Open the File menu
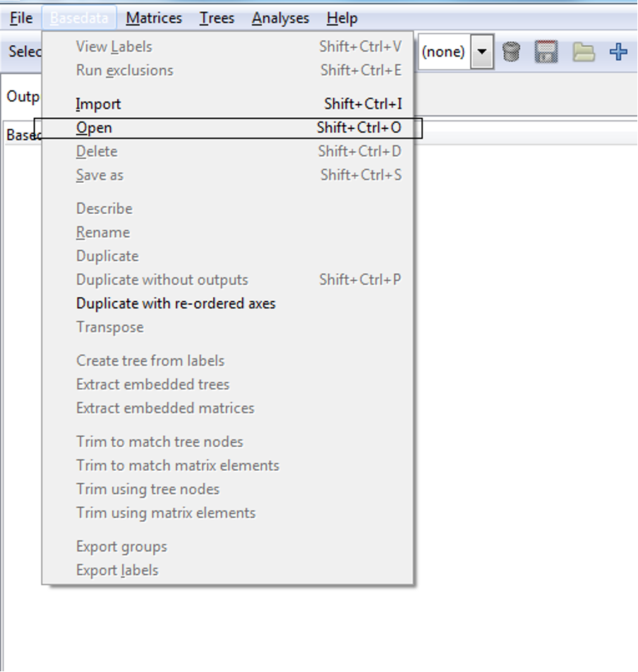The width and height of the screenshot is (638, 672). pos(21,18)
